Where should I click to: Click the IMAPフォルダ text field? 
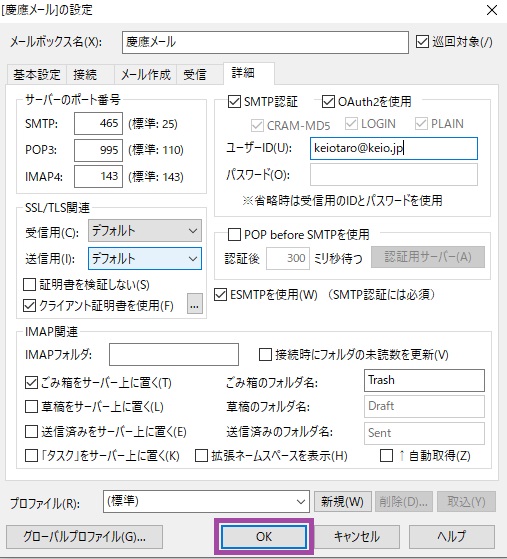(x=174, y=354)
